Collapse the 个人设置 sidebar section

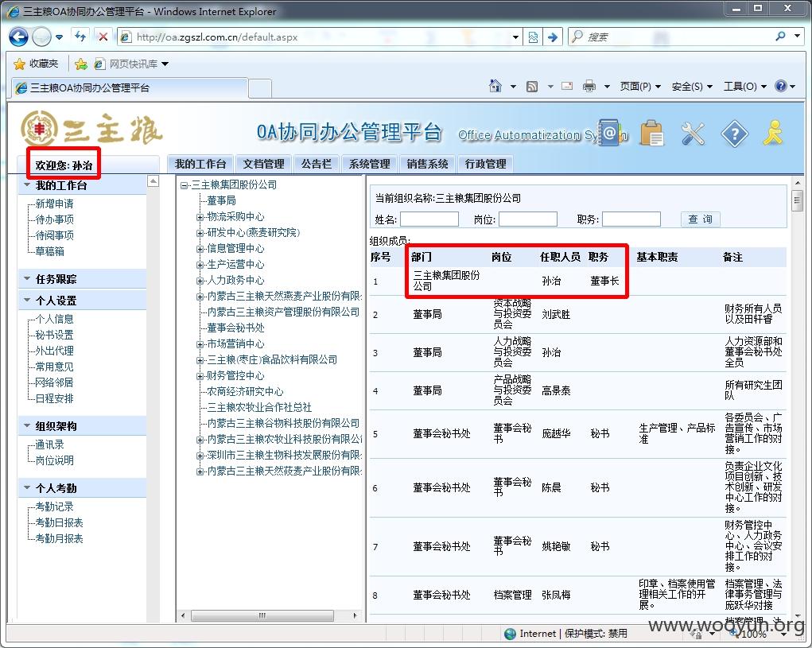28,300
